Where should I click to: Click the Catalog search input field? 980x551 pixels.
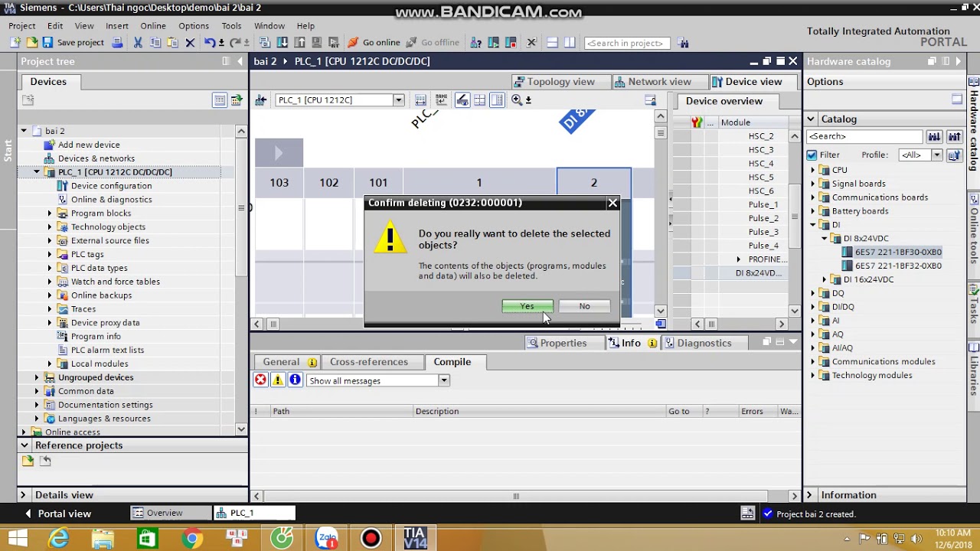tap(865, 136)
